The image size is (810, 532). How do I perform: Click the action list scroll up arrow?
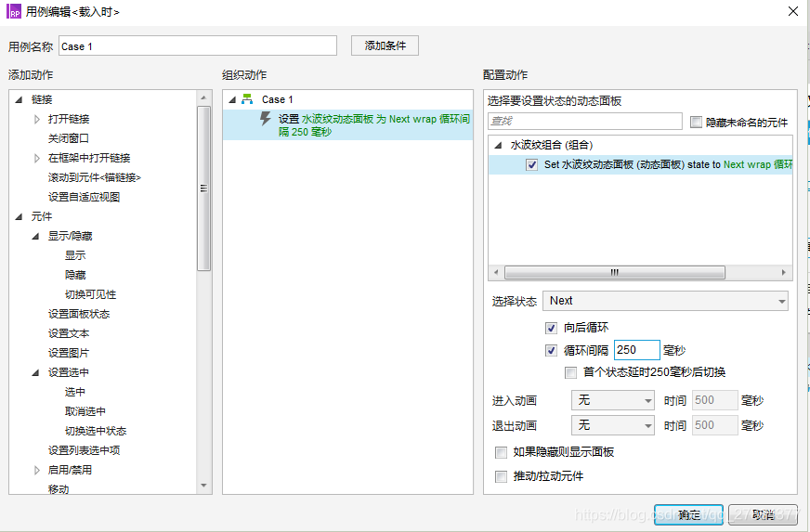(x=203, y=97)
